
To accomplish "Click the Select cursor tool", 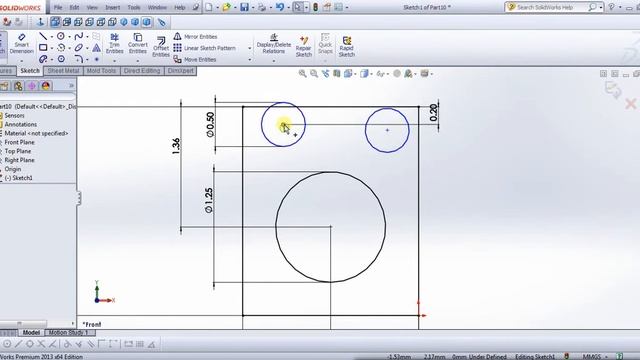I will click(298, 7).
